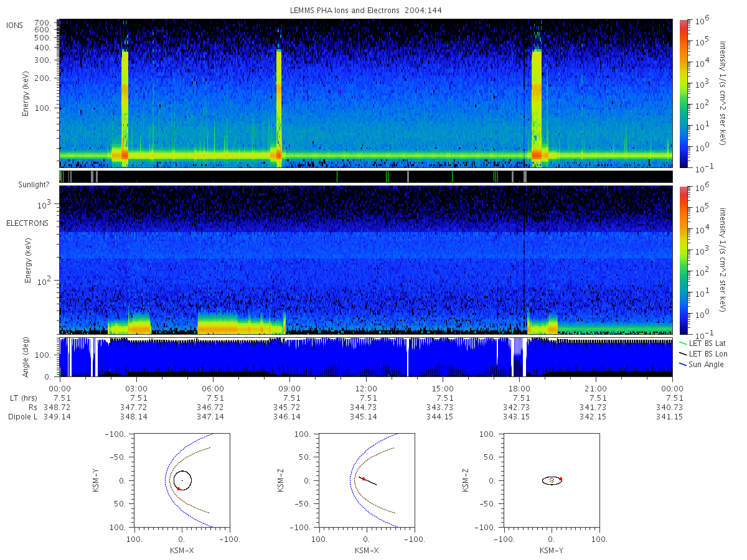Screen dimensions: 747x560
Task: Click the ELECTRONS panel label
Action: click(x=27, y=223)
